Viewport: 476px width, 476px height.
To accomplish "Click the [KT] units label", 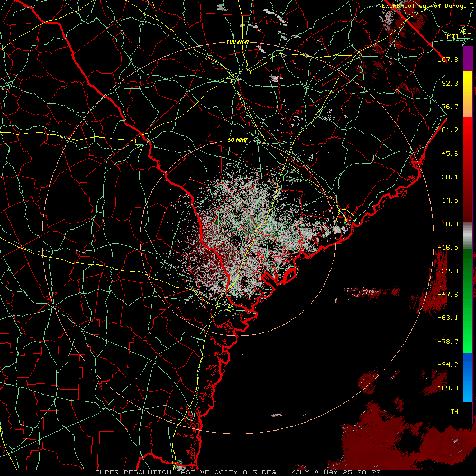I will [x=452, y=36].
